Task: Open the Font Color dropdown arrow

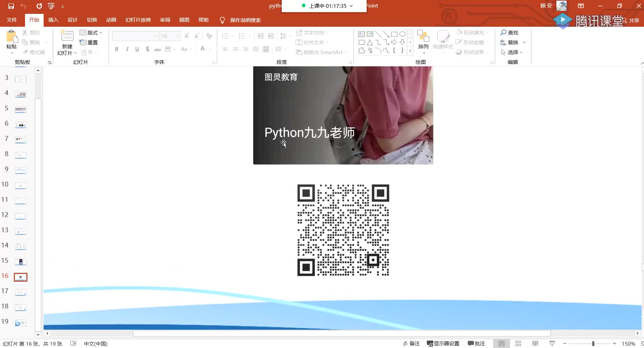Action: (x=210, y=49)
